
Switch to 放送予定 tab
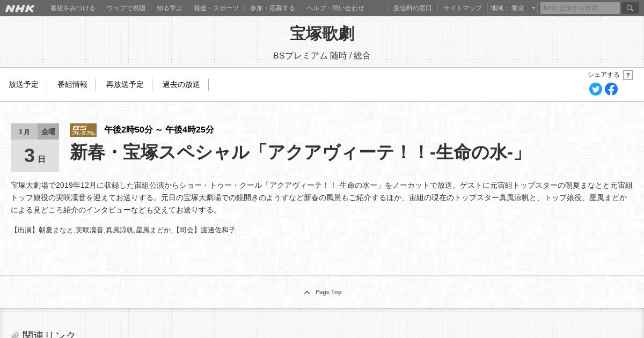(24, 84)
